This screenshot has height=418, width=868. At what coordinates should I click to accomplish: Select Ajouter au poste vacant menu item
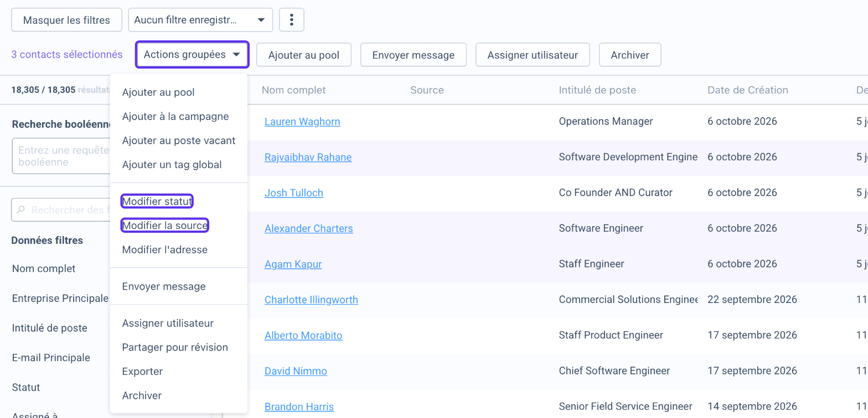179,140
